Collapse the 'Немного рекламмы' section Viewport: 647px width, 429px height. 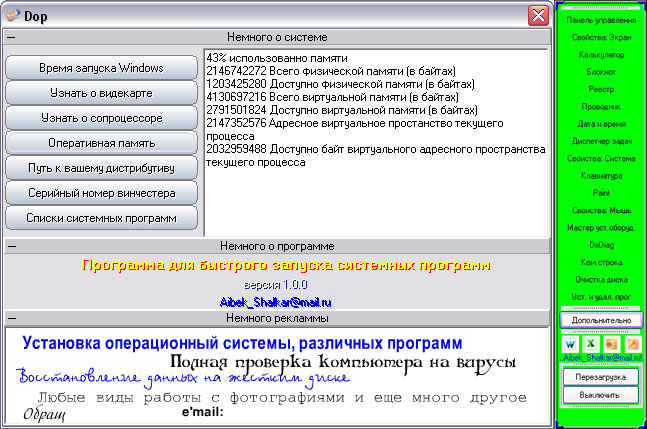11,319
